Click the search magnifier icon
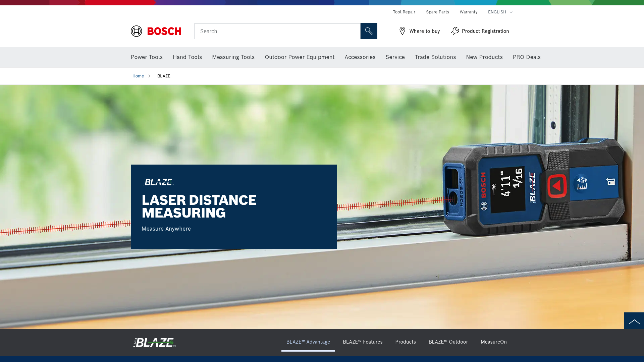 (369, 31)
